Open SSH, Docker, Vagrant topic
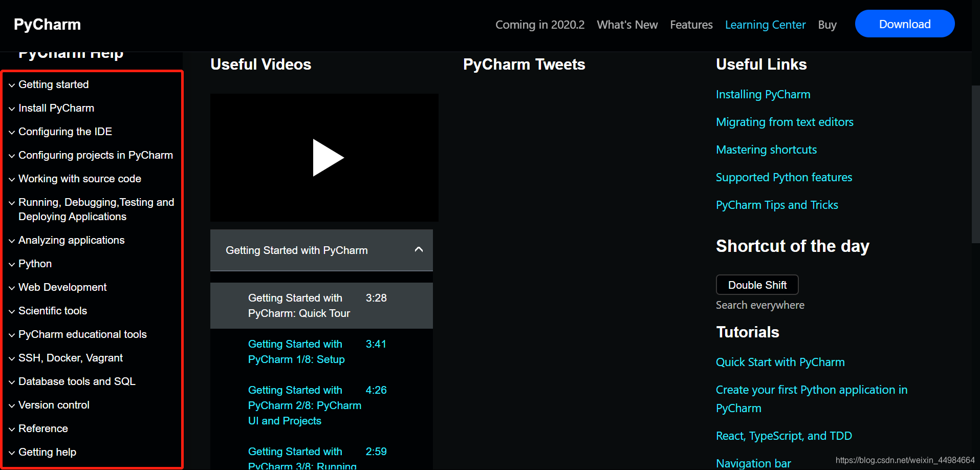 tap(71, 358)
